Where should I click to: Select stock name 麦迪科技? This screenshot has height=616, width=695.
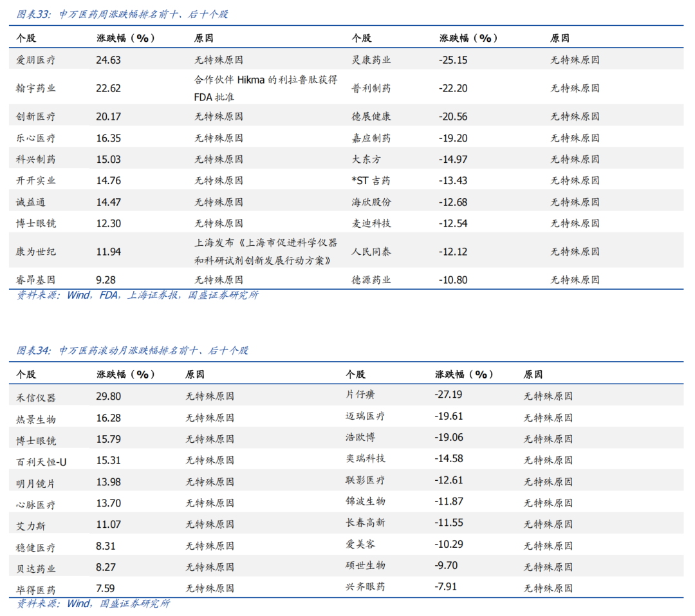371,223
